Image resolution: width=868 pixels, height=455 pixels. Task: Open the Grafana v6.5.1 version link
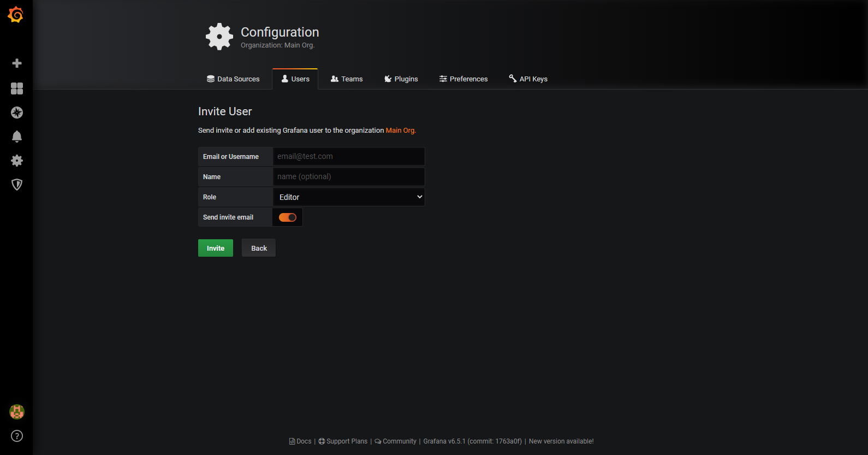472,441
